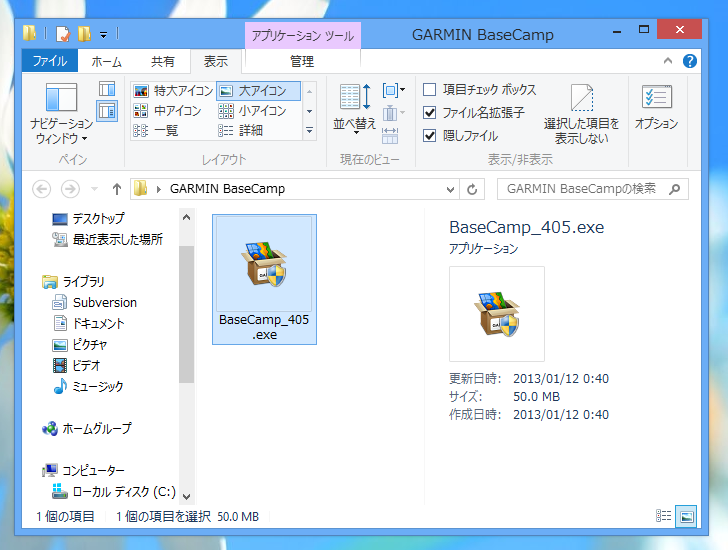
Task: Open オプション folder options
Action: pyautogui.click(x=656, y=107)
